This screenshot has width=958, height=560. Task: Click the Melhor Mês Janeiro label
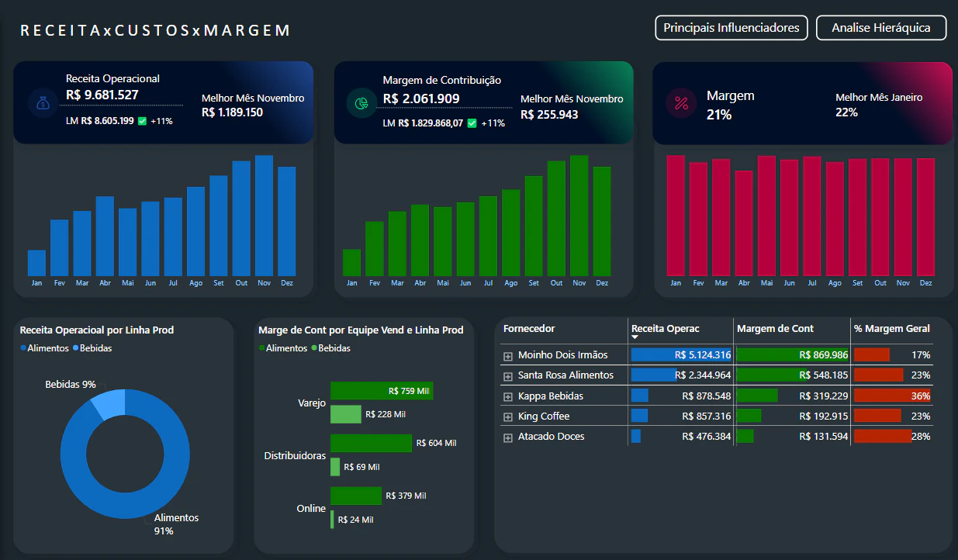tap(879, 98)
